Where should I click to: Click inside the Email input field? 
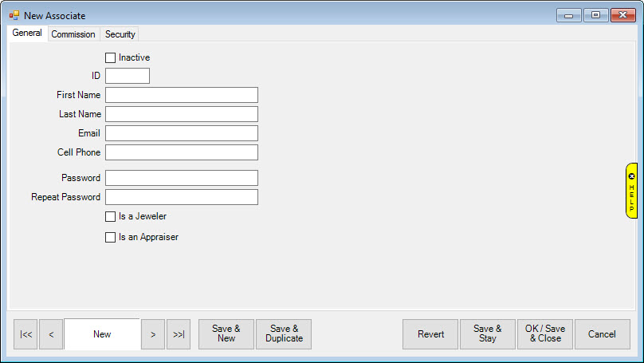pyautogui.click(x=182, y=133)
